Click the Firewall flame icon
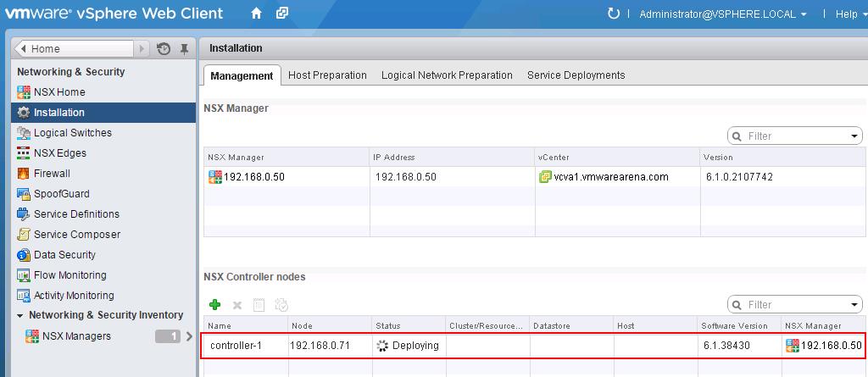Screen dimensions: 868x377 (x=23, y=174)
